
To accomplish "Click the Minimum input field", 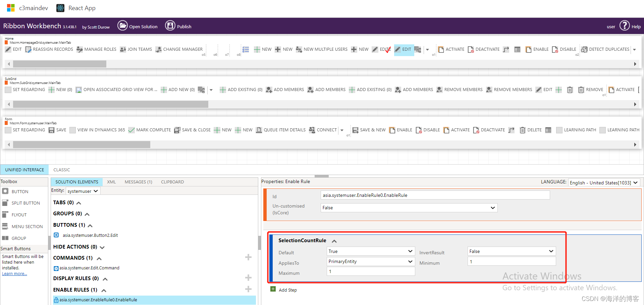I will (512, 261).
